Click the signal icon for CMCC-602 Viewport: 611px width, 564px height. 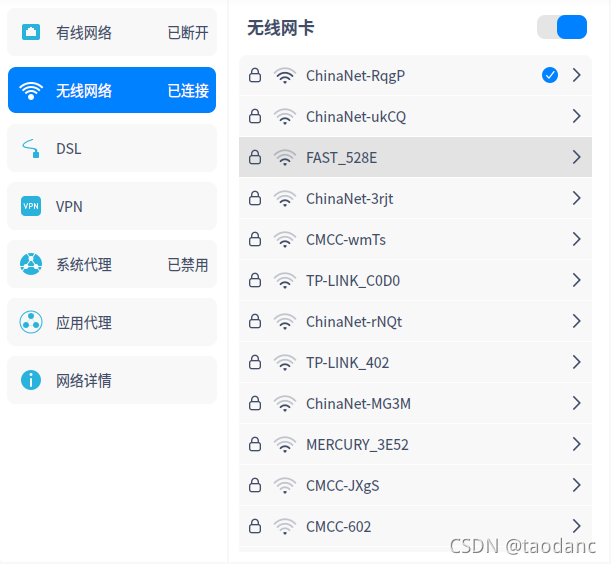(285, 527)
